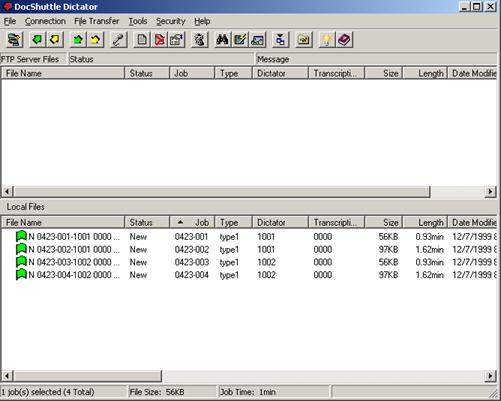Image resolution: width=501 pixels, height=401 pixels.
Task: Click type1 in 0423-001 row
Action: coord(229,237)
